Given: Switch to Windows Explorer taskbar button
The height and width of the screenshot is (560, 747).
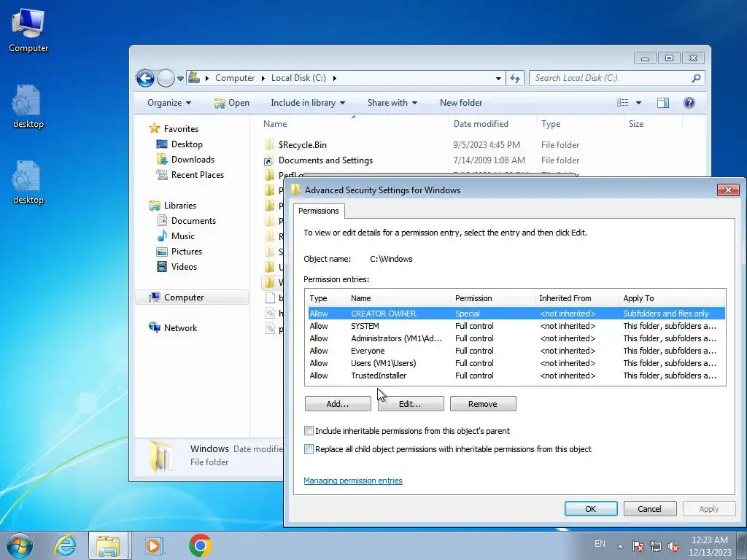Looking at the screenshot, I should 108,545.
